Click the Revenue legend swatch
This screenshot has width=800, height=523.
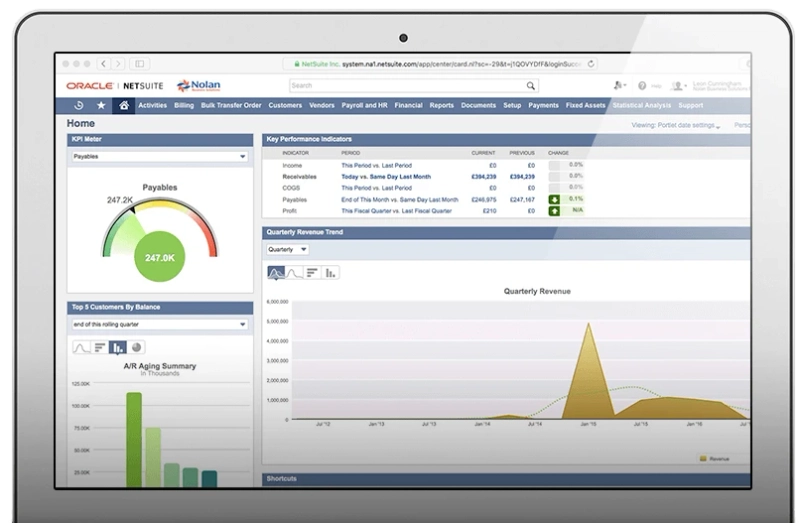(x=704, y=459)
